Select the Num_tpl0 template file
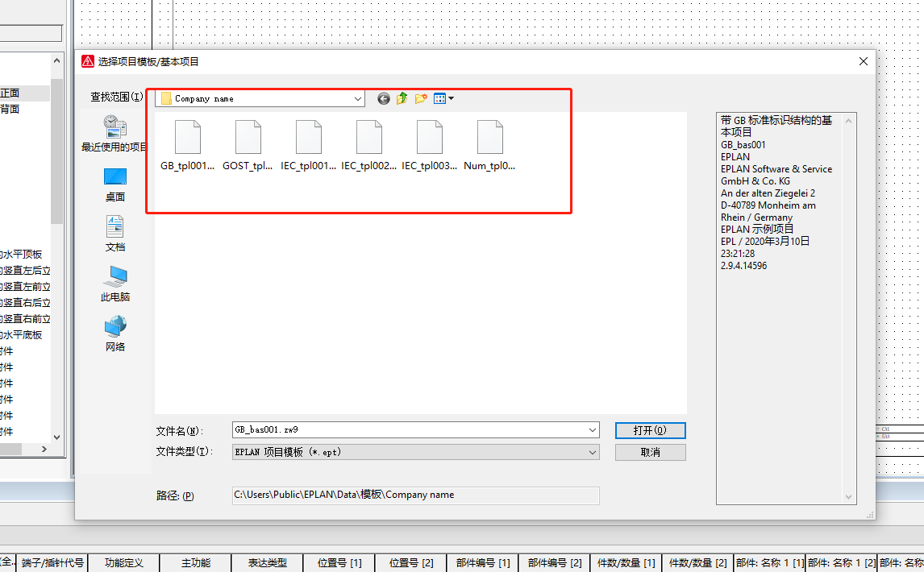 coord(489,139)
